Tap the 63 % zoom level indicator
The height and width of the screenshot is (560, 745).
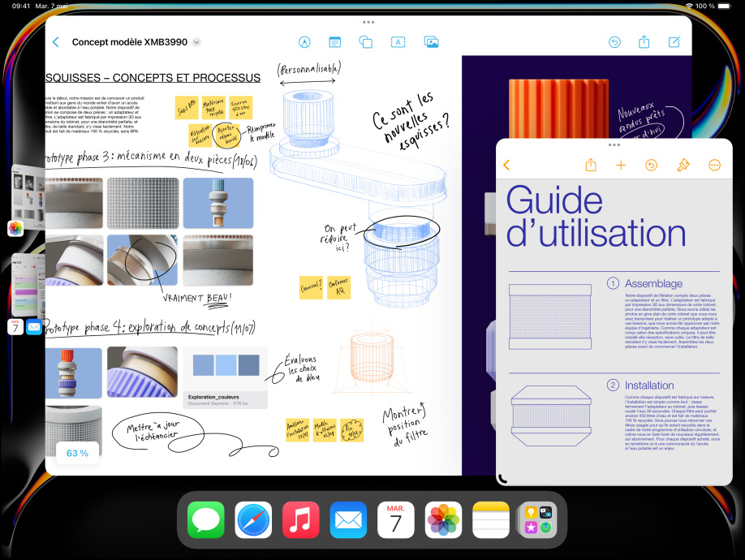(x=78, y=452)
